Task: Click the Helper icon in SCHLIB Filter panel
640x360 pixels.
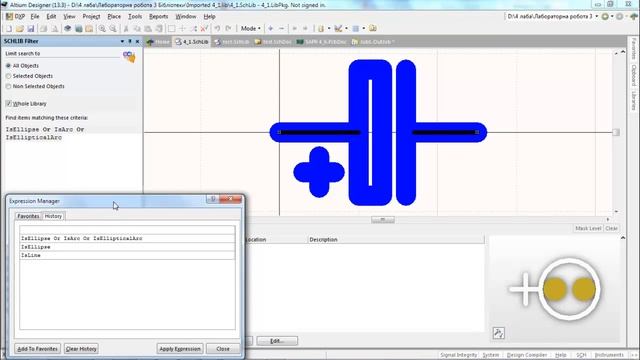Action: coord(129,57)
